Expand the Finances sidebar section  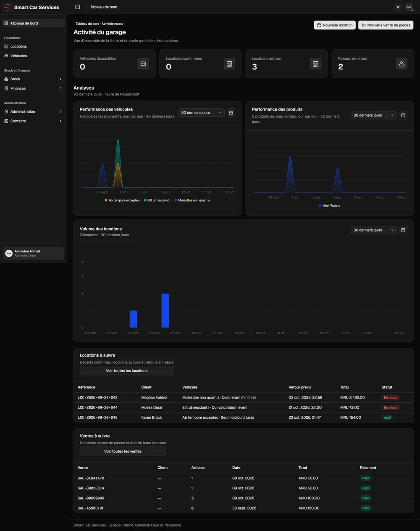pyautogui.click(x=34, y=89)
